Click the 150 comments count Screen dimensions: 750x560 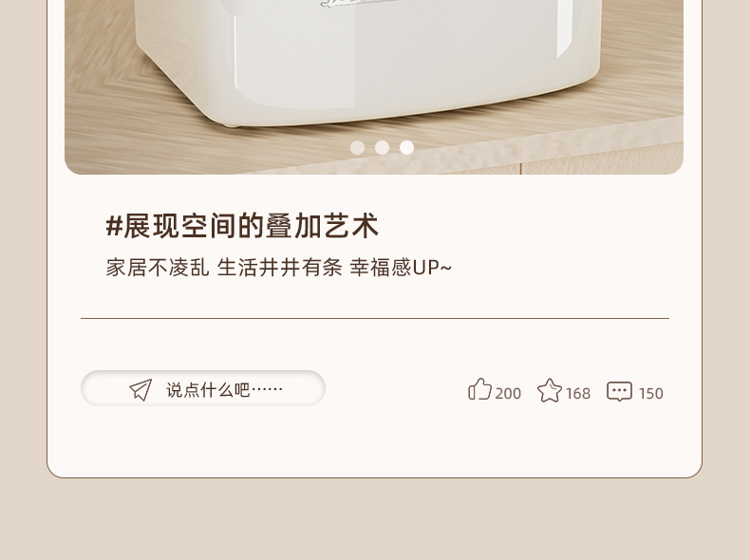pyautogui.click(x=651, y=393)
